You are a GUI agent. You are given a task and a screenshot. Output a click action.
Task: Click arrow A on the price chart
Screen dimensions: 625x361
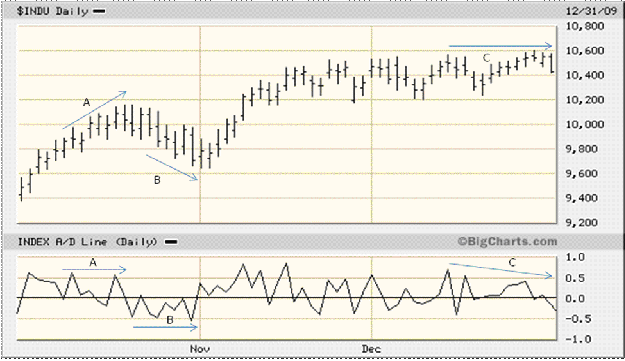click(x=94, y=110)
